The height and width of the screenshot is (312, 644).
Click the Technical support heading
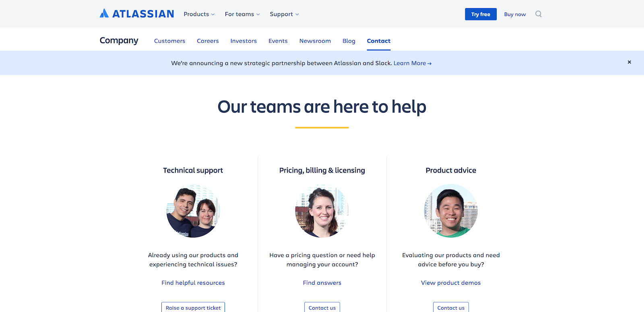coord(193,170)
